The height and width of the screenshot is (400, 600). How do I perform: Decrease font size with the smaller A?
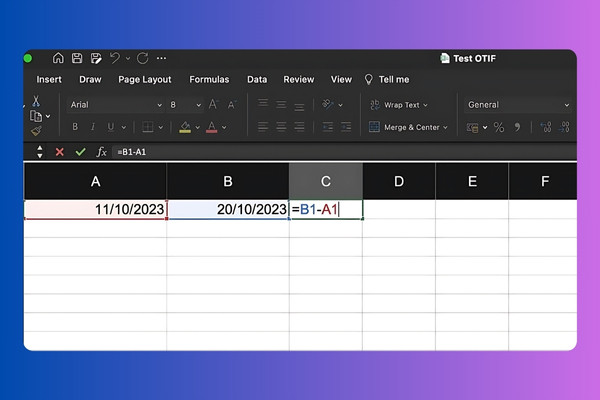tap(232, 104)
